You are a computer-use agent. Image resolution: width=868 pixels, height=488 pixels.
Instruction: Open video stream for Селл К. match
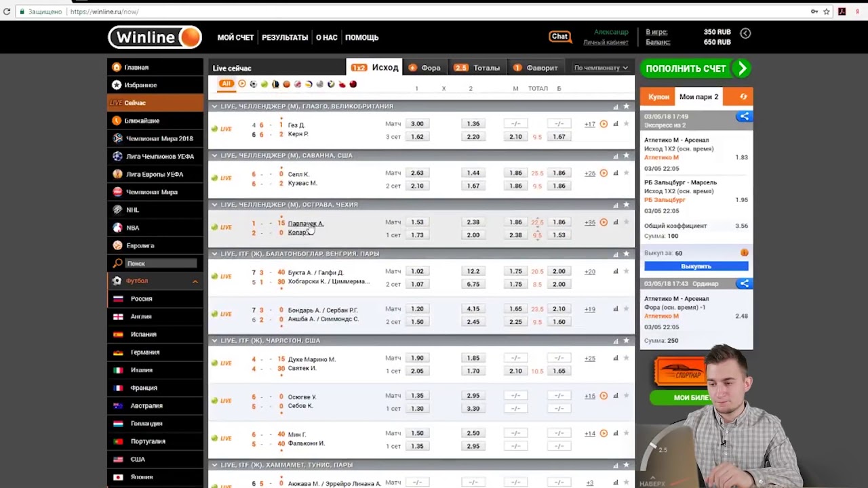pos(604,173)
